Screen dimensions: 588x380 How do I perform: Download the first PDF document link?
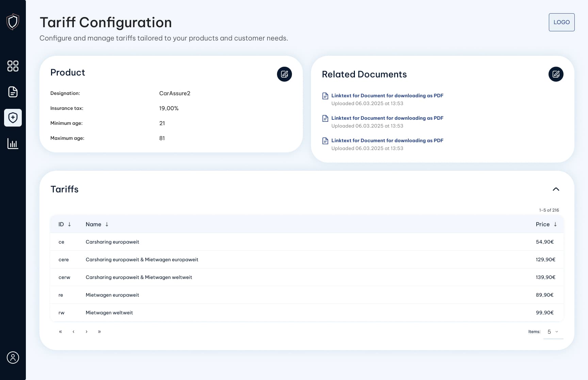387,96
